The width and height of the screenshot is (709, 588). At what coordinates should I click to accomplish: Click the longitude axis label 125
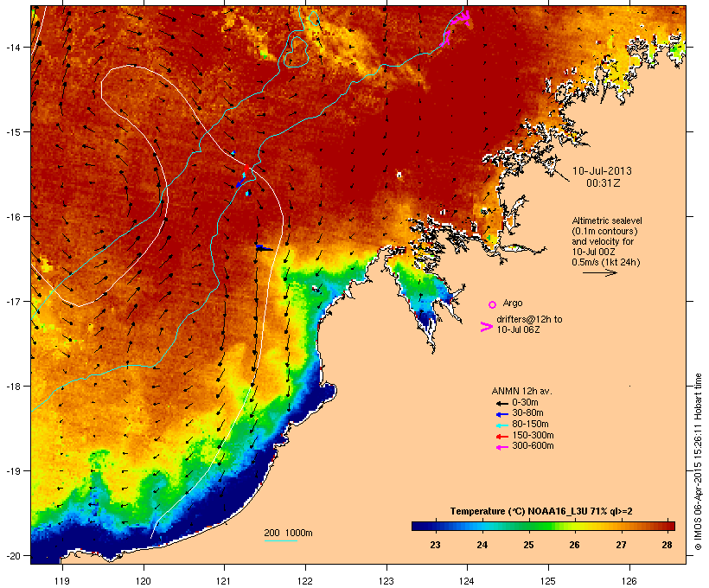point(548,581)
